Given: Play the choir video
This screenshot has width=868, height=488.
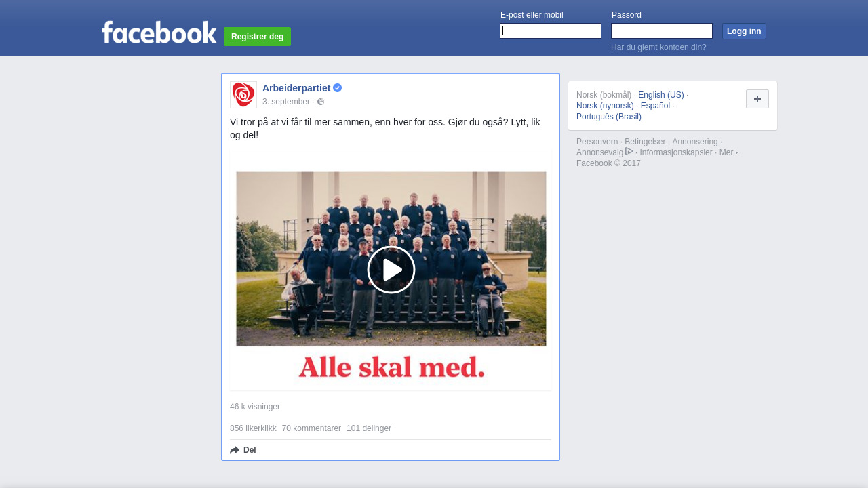Looking at the screenshot, I should [x=391, y=270].
